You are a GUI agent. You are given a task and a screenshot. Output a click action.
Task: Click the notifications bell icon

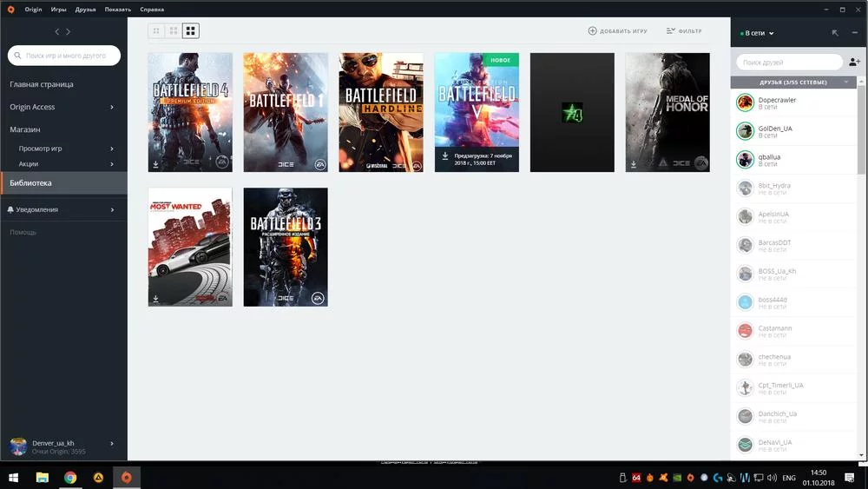pyautogui.click(x=10, y=209)
